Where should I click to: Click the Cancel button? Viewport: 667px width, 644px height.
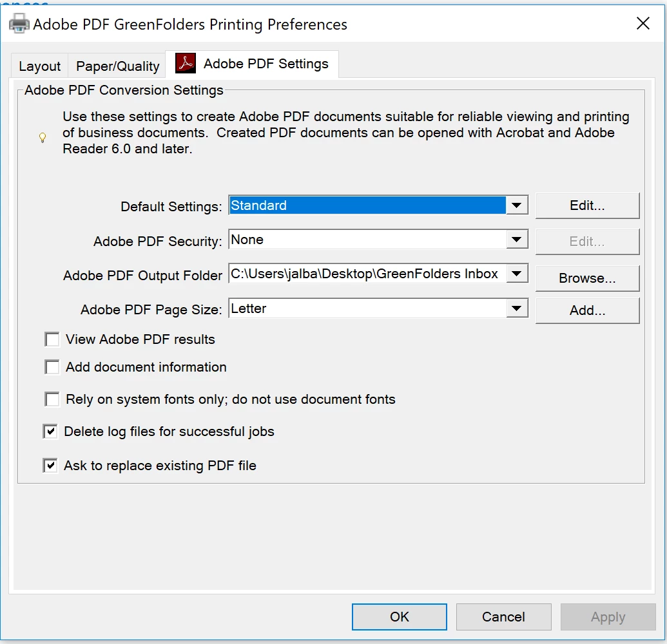[504, 617]
